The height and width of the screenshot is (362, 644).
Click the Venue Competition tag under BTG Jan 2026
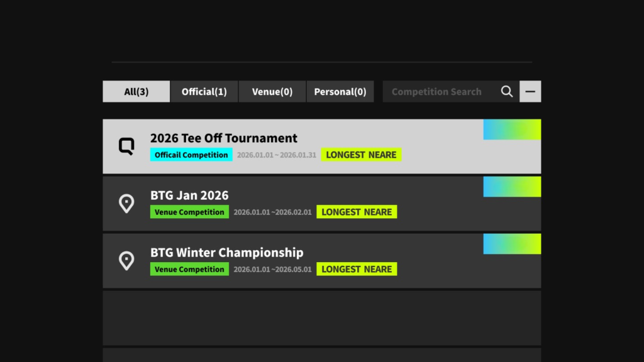click(x=189, y=212)
